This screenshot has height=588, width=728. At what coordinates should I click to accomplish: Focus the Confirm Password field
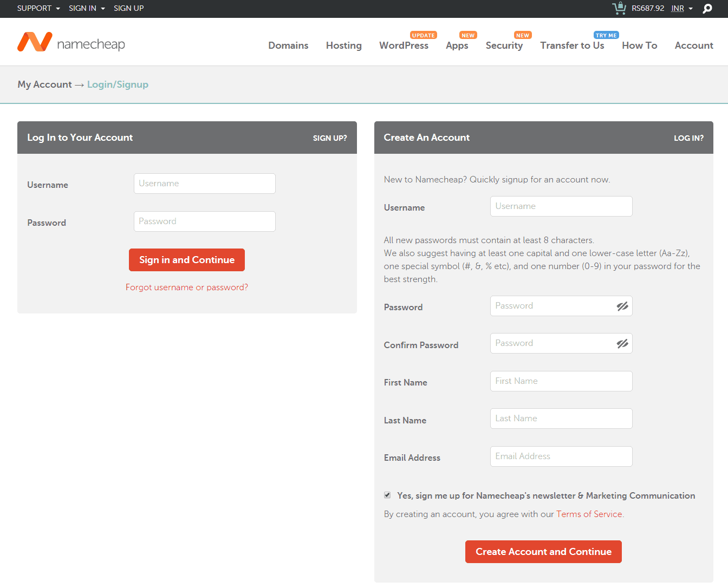coord(561,343)
